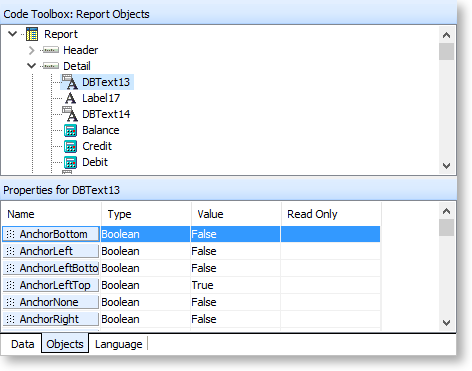Screen dimensions: 472x371
Task: Expand the Header node
Action: tap(32, 50)
